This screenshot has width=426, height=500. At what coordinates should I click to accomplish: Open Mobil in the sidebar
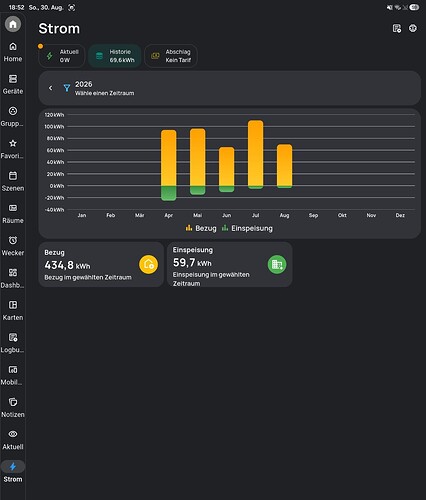point(13,376)
